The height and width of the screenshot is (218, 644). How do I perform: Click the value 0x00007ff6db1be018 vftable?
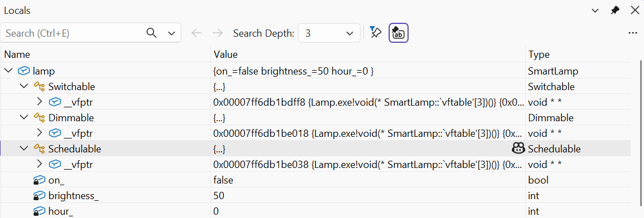click(x=368, y=133)
